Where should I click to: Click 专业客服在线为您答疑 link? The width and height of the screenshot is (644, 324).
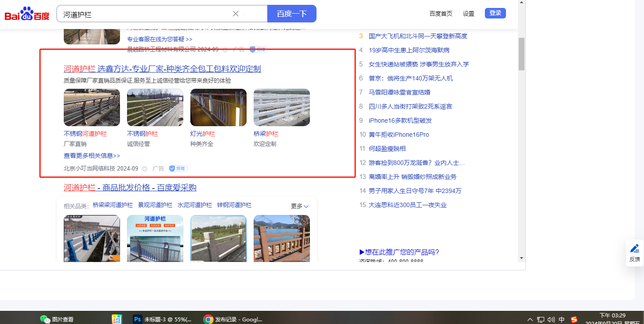coord(160,39)
